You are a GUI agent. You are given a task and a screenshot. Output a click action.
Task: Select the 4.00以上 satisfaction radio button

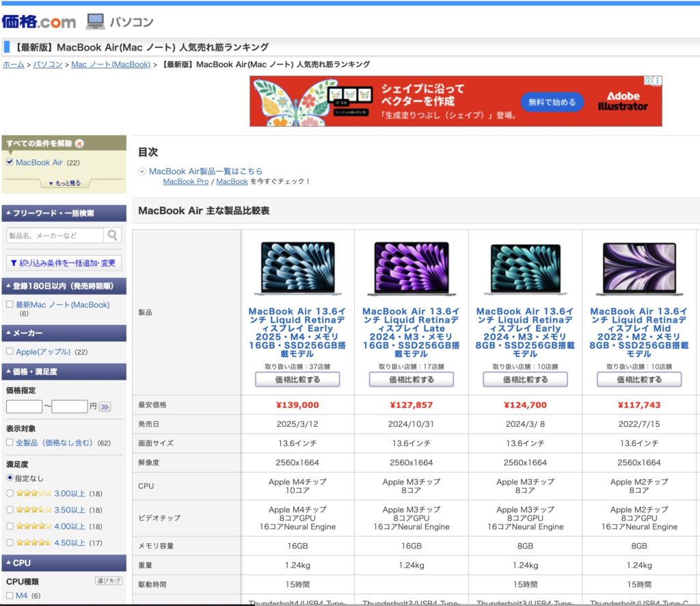pyautogui.click(x=10, y=526)
